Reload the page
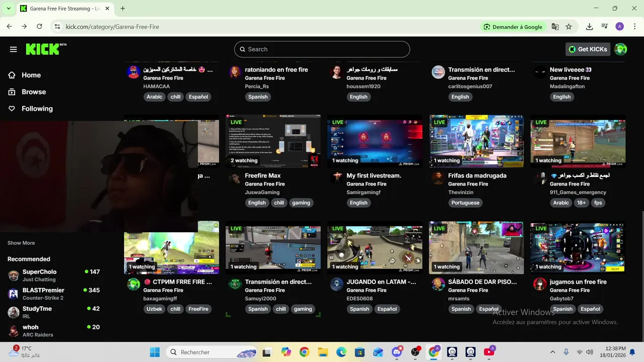The image size is (644, 362). (x=39, y=27)
